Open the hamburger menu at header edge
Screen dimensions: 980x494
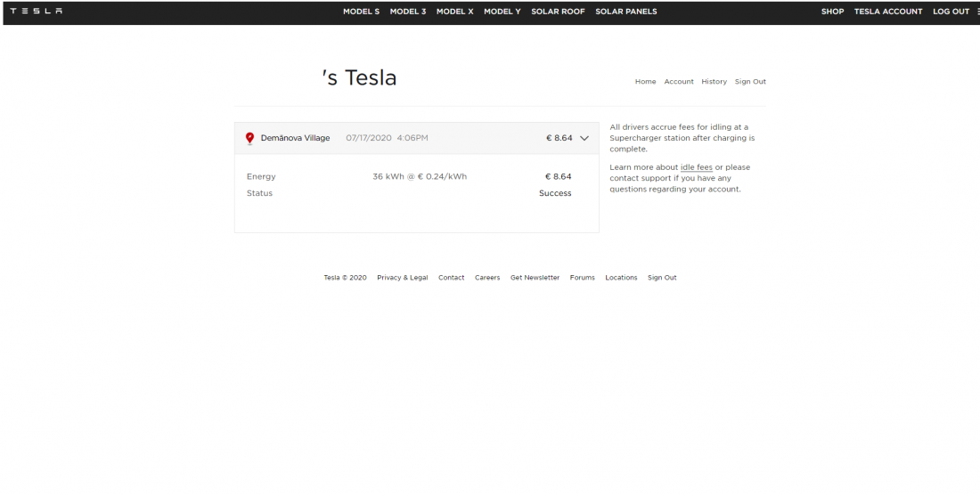[x=978, y=12]
